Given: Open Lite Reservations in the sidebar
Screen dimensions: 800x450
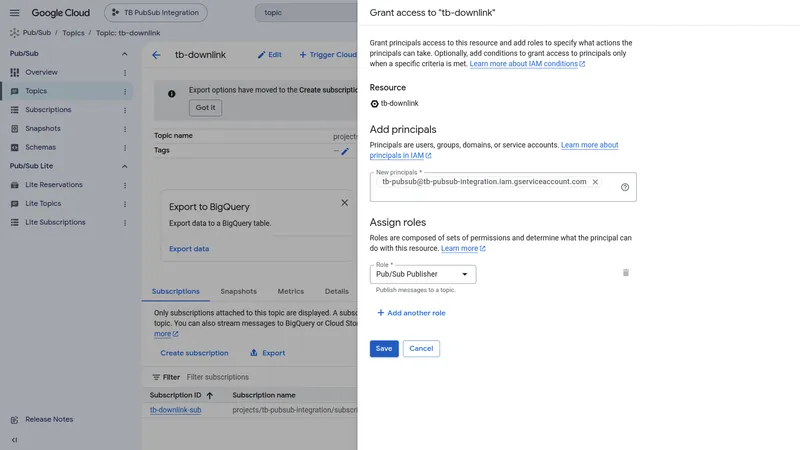Looking at the screenshot, I should 54,185.
